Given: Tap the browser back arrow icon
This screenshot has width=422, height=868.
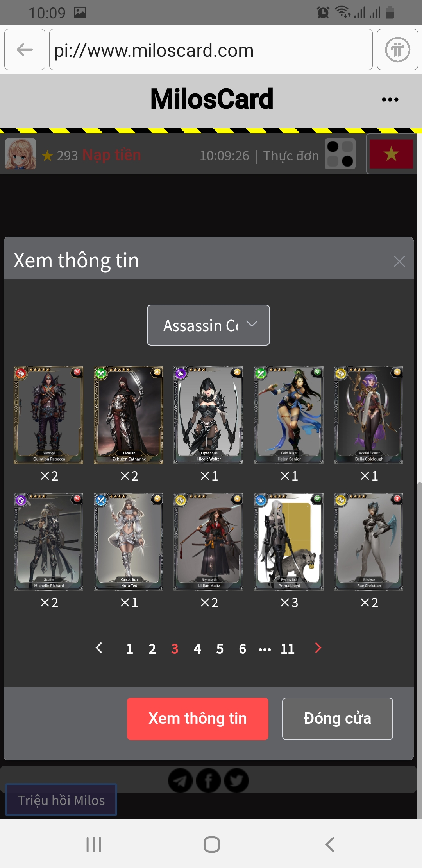Looking at the screenshot, I should click(25, 50).
